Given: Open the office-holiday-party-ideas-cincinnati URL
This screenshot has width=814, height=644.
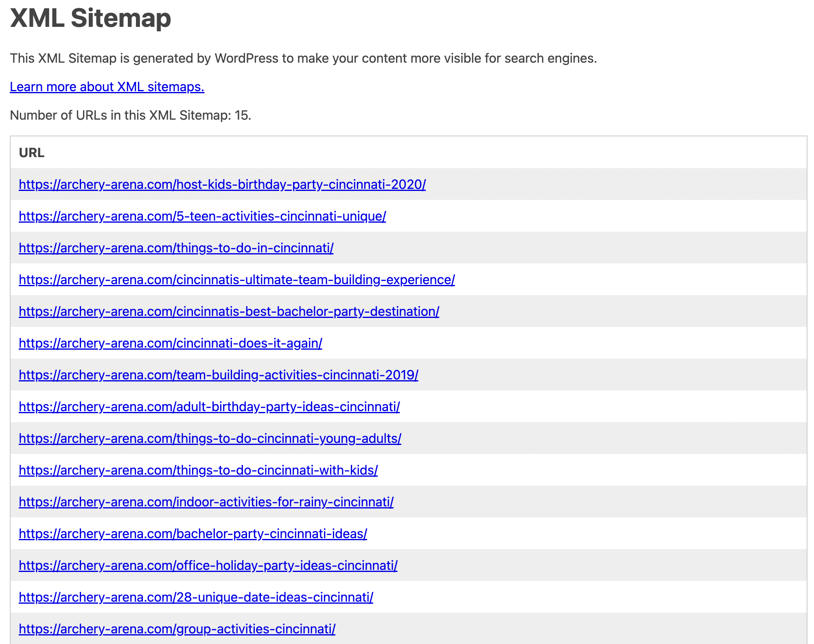Looking at the screenshot, I should [208, 565].
